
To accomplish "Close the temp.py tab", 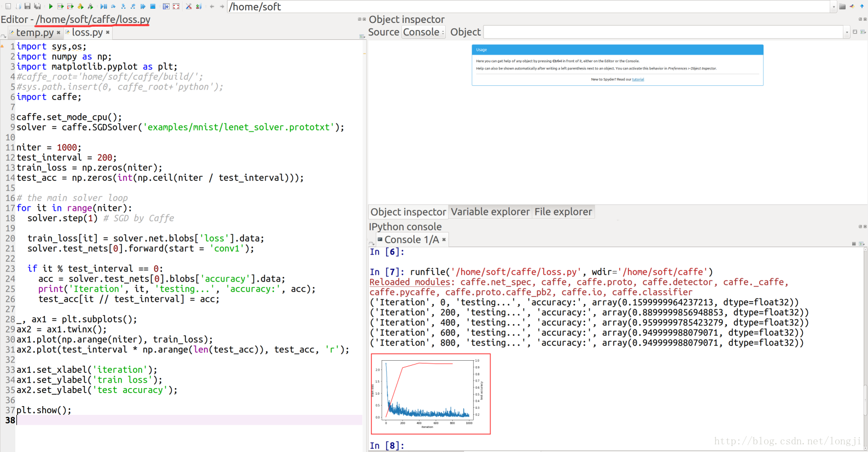I will pos(59,33).
